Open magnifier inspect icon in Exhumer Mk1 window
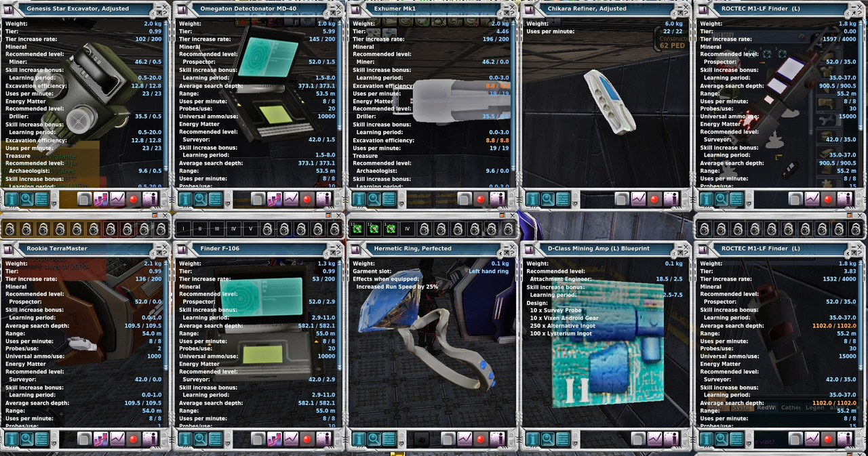This screenshot has width=868, height=456. [374, 199]
